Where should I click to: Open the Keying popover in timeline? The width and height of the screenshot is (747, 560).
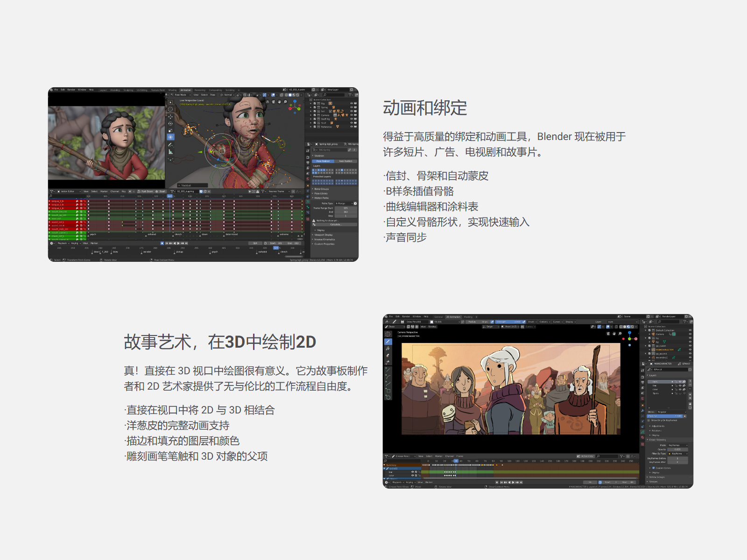[x=76, y=243]
